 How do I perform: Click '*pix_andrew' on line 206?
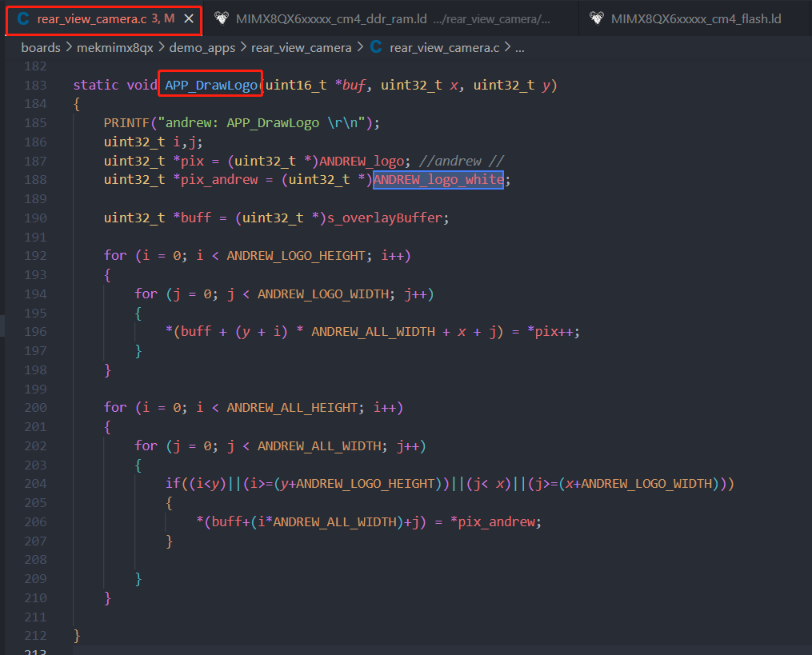(x=493, y=522)
